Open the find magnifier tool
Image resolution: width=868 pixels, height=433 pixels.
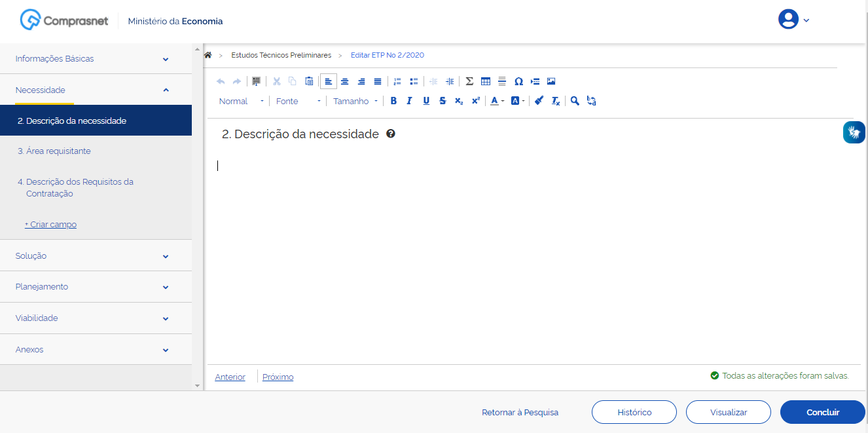point(575,101)
